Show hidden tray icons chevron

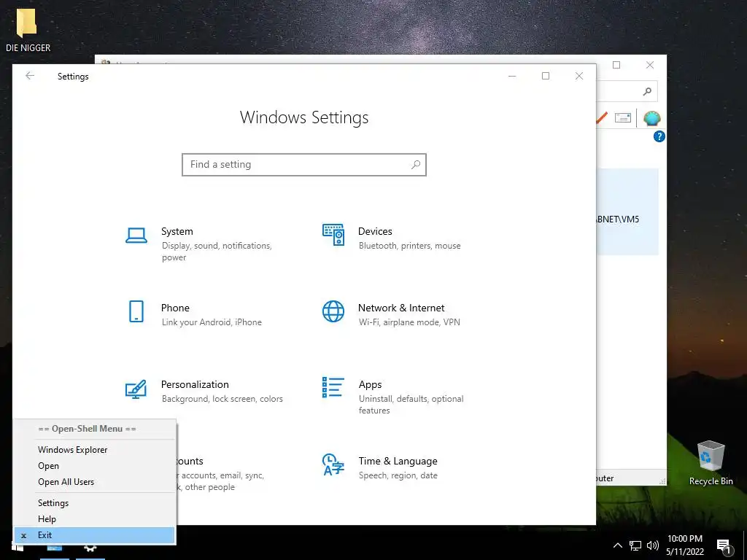click(x=617, y=545)
